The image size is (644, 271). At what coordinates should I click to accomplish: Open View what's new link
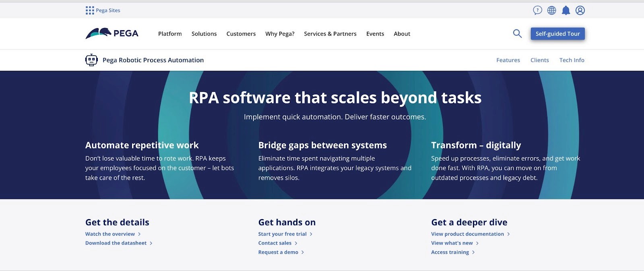(452, 243)
